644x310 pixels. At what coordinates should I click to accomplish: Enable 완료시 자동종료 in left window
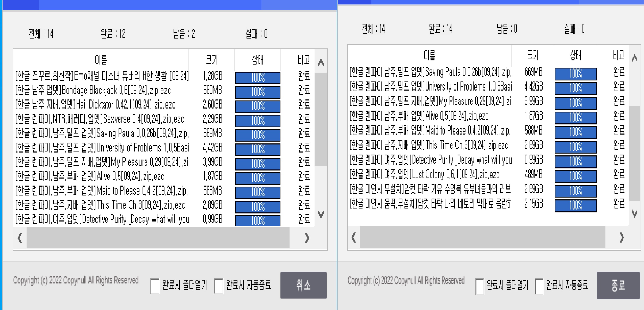[218, 286]
